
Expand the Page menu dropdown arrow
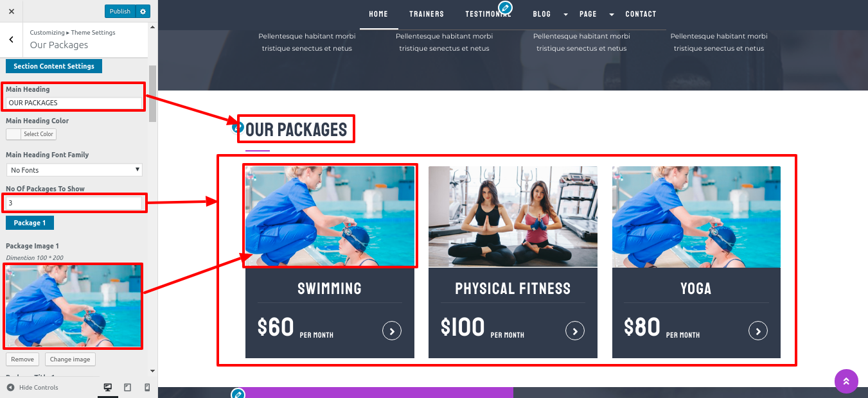[x=612, y=14]
